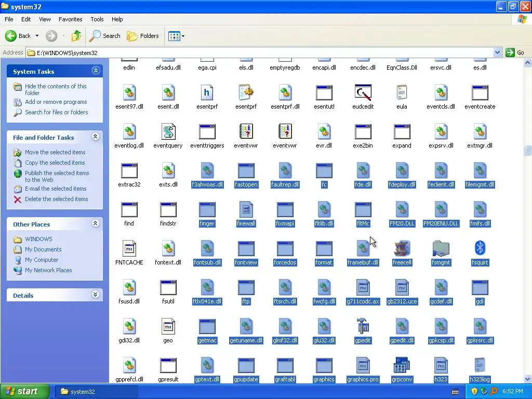Screen dimensions: 532x399
Task: Open the Forward button history dropdown
Action: coord(63,36)
